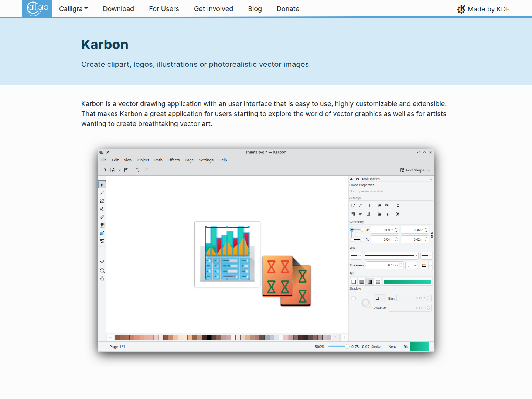Open the line style dropdown in Line section
Viewport: 532px width, 399px height.
tap(391, 256)
